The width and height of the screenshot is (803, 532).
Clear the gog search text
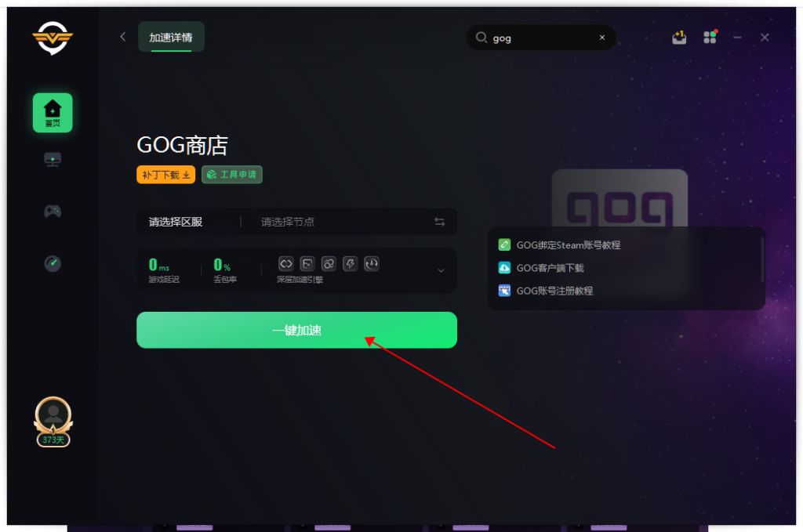[602, 38]
